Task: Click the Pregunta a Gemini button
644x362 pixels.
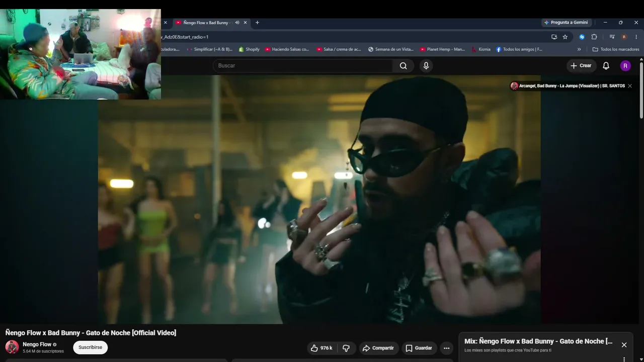Action: pos(566,23)
